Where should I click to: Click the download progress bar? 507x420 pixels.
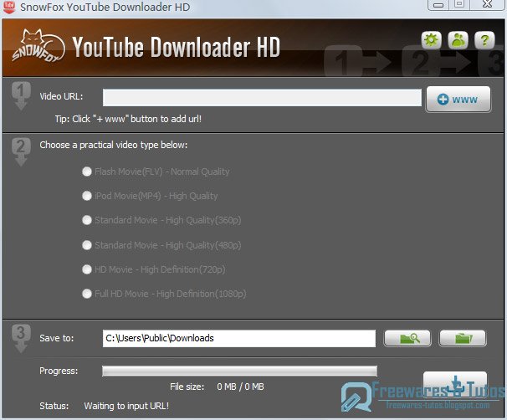pyautogui.click(x=239, y=371)
